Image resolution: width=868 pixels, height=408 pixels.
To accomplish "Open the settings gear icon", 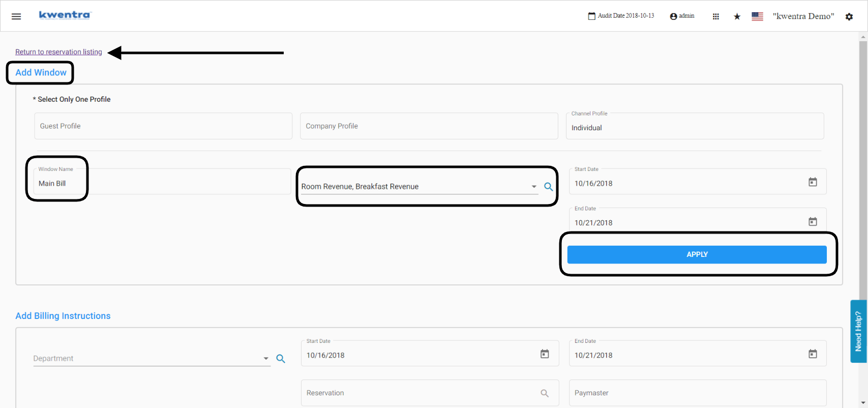I will coord(849,16).
